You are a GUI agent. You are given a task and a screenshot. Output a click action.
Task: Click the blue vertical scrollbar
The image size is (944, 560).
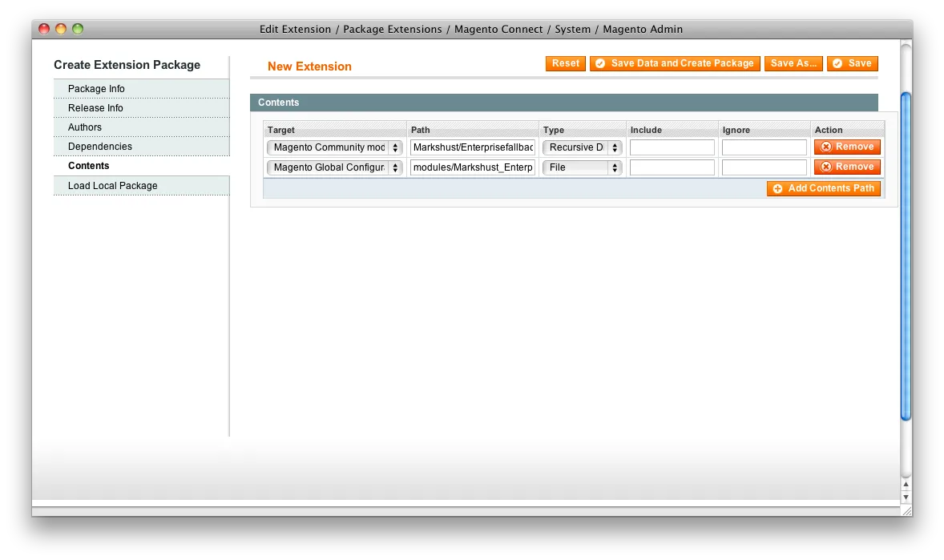(906, 256)
